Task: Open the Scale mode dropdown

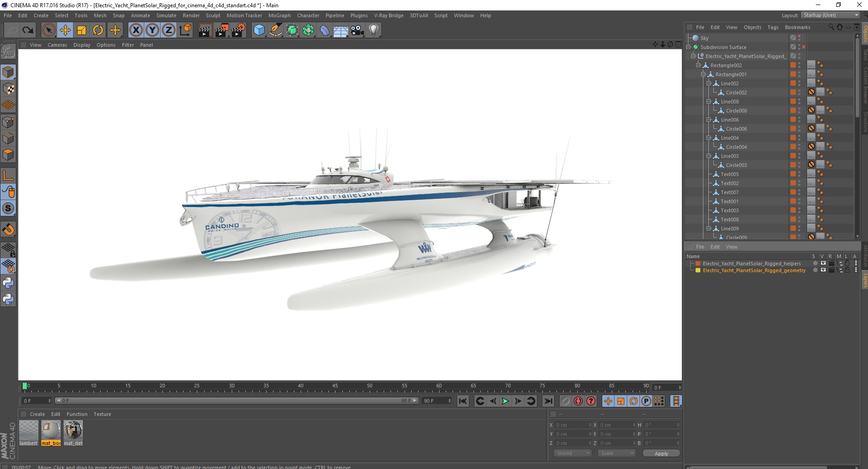Action: 616,453
